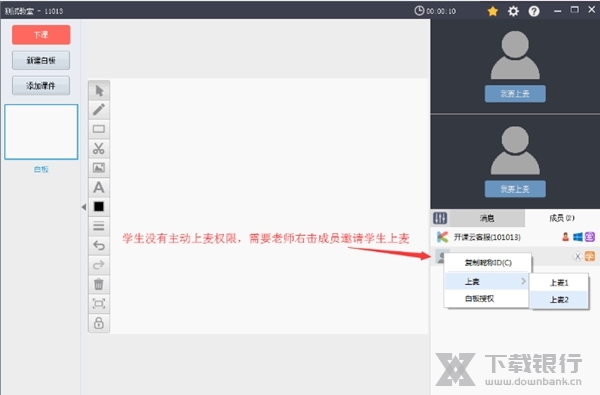
Task: Open help question mark icon
Action: click(x=534, y=11)
